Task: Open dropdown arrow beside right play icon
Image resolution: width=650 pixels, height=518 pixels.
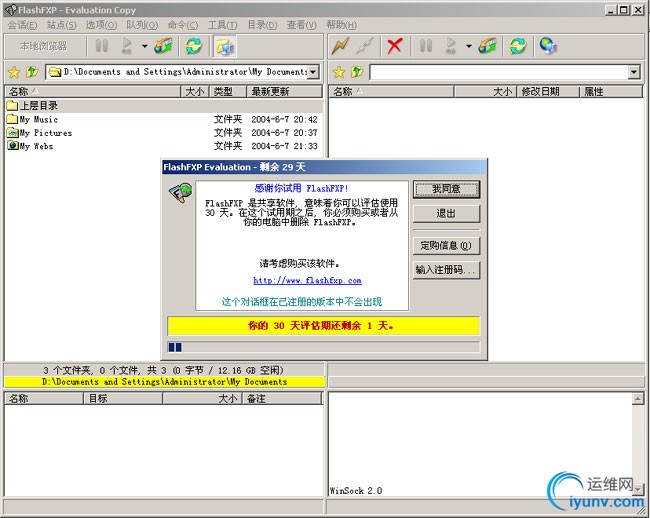Action: click(x=468, y=46)
